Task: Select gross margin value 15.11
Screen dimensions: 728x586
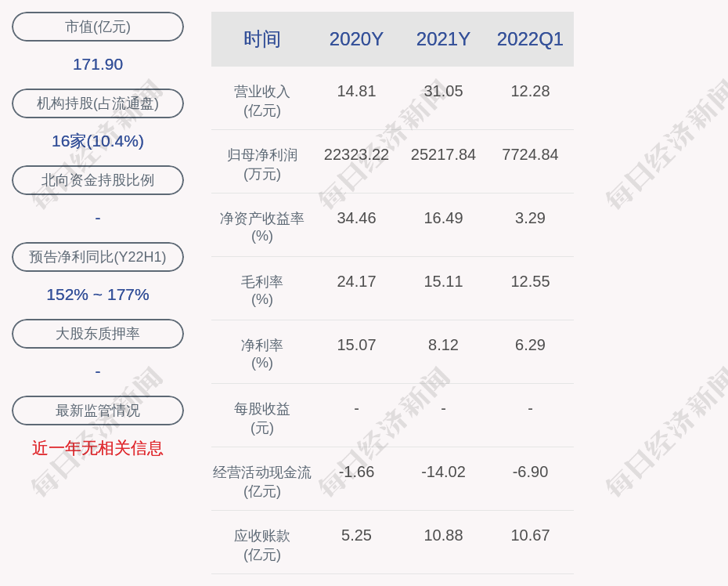Action: pyautogui.click(x=443, y=281)
